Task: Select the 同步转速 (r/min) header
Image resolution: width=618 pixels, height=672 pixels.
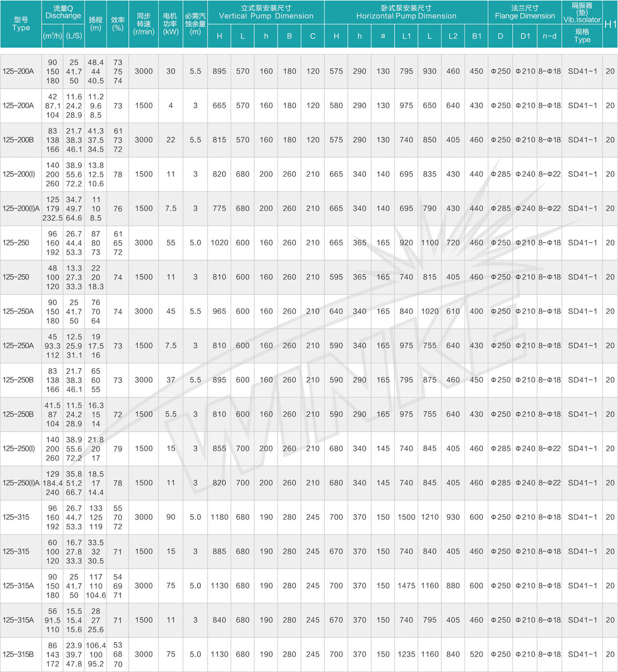Action: coord(144,24)
